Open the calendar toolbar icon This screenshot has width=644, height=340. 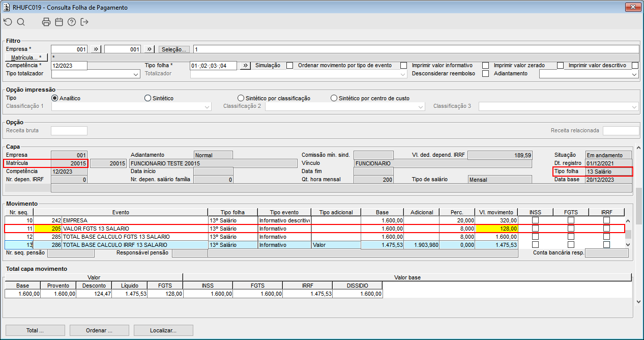[59, 22]
